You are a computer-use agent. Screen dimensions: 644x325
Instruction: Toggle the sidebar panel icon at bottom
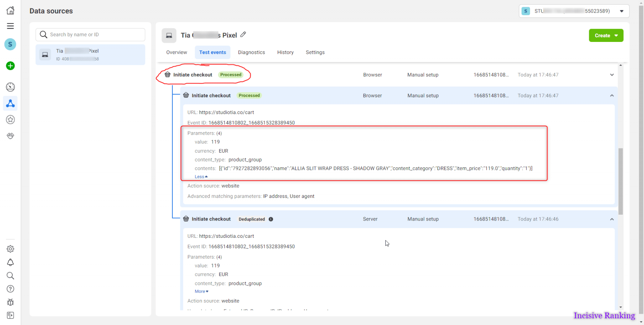[x=10, y=315]
